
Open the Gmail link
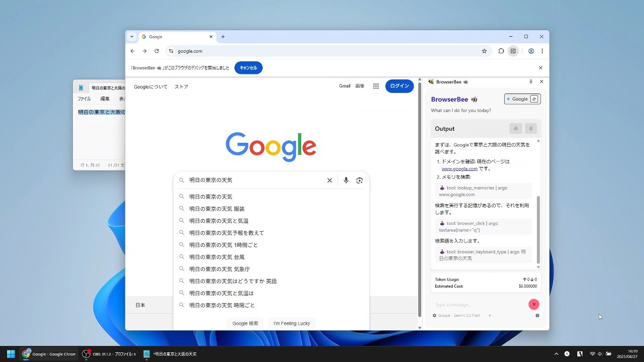(x=345, y=86)
